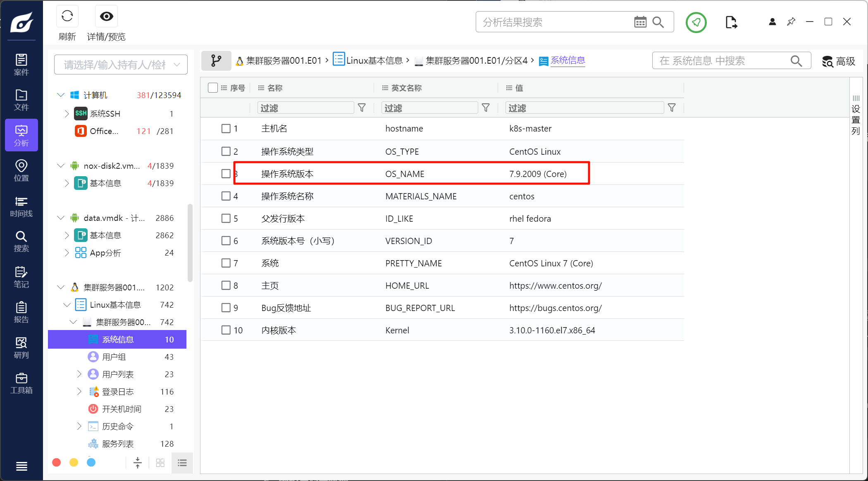The image size is (868, 481).
Task: Open the holder/examiner selection dropdown
Action: coord(121,65)
